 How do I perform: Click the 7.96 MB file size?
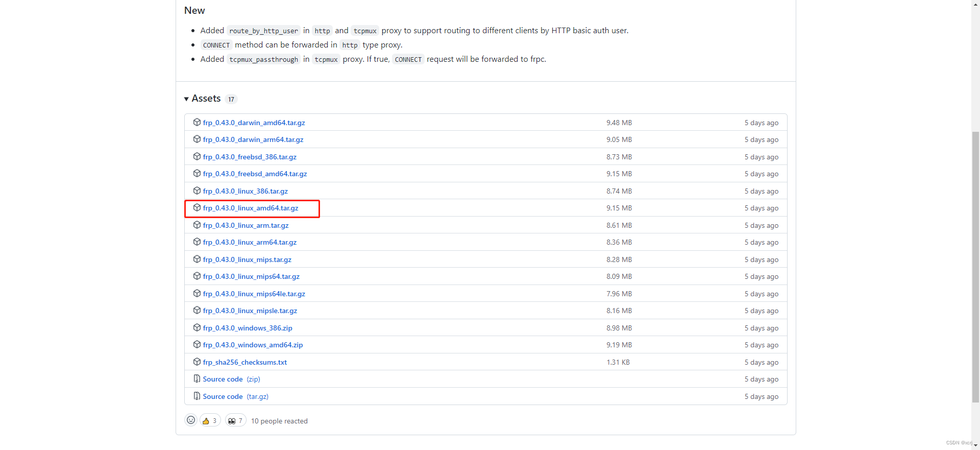pos(619,294)
